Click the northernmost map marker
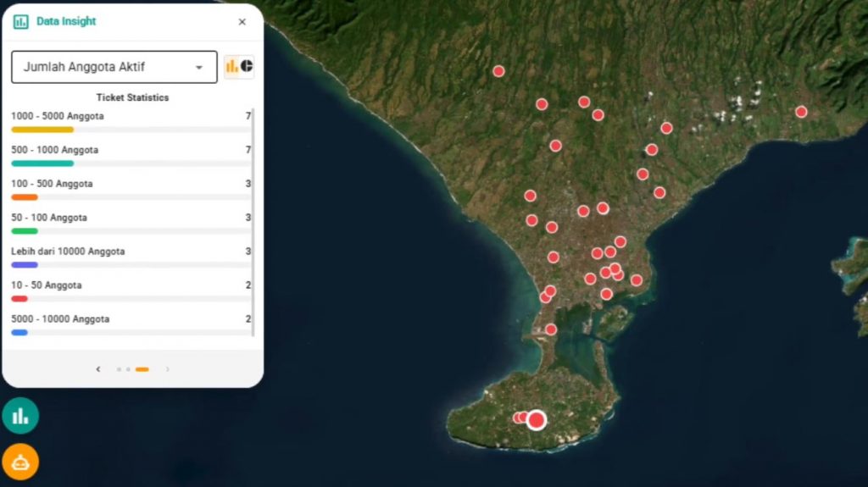Image resolution: width=868 pixels, height=487 pixels. (498, 71)
